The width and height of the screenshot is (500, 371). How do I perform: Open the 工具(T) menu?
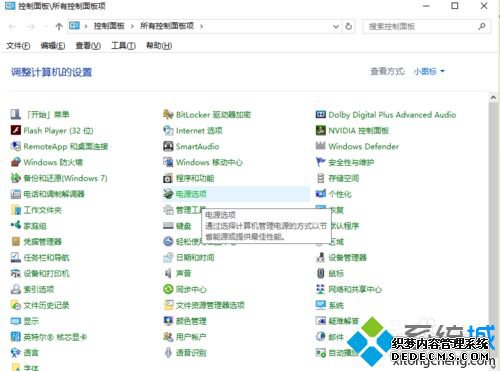pos(123,46)
